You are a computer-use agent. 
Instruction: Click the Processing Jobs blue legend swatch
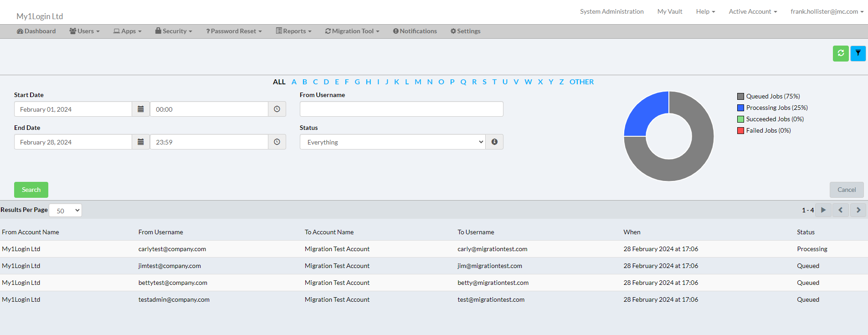(x=740, y=108)
